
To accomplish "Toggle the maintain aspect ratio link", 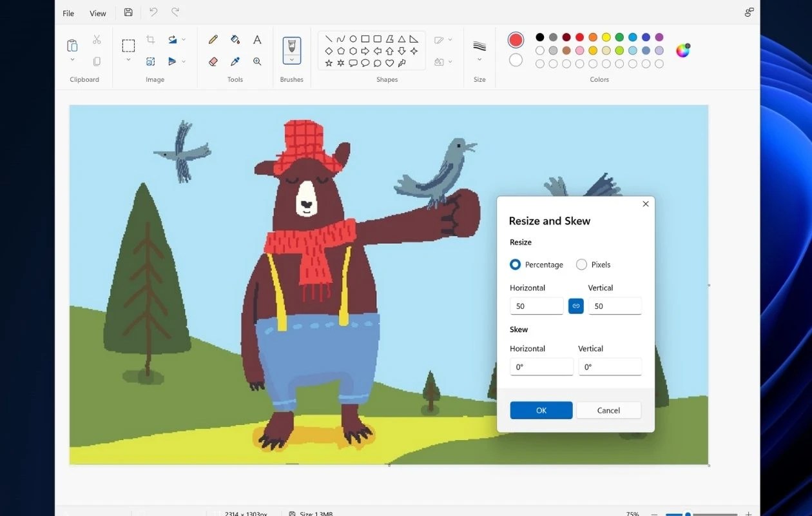I will point(575,306).
